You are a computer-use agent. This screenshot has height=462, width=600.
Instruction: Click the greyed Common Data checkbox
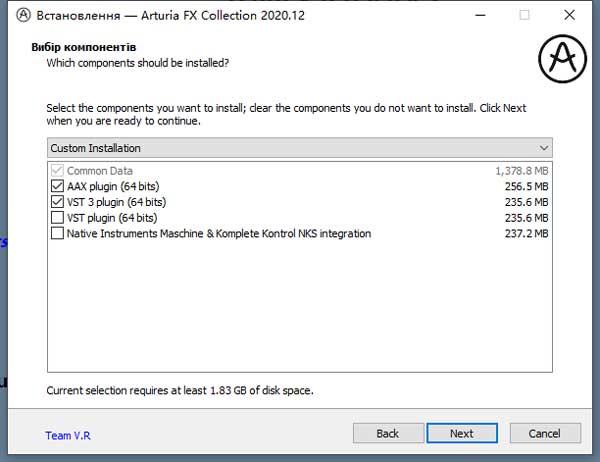[x=56, y=171]
